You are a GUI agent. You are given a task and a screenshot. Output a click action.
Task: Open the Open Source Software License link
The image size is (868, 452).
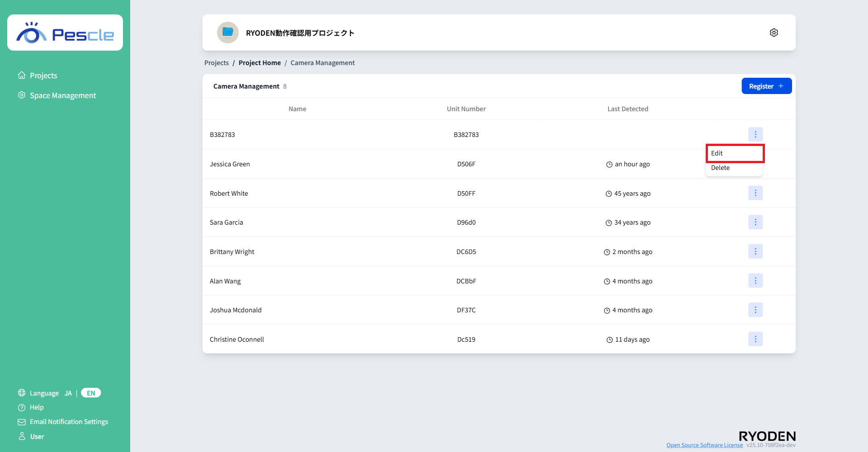704,445
